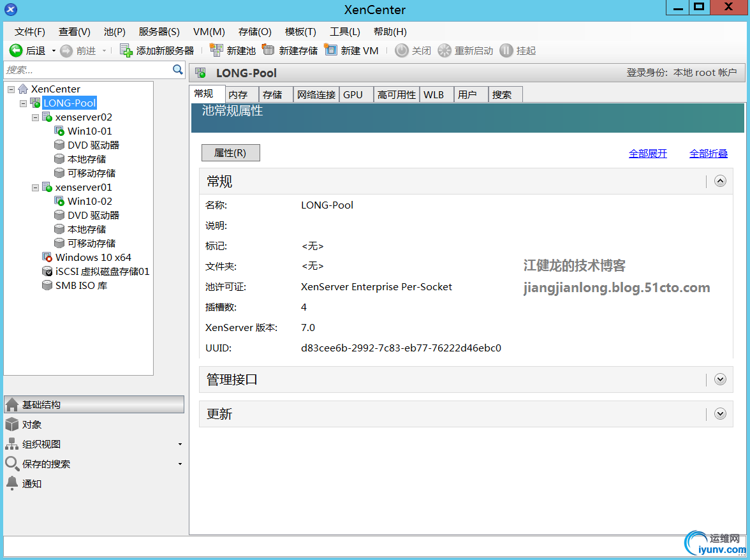750x560 pixels.
Task: Switch to the 用户 tab
Action: pos(471,94)
